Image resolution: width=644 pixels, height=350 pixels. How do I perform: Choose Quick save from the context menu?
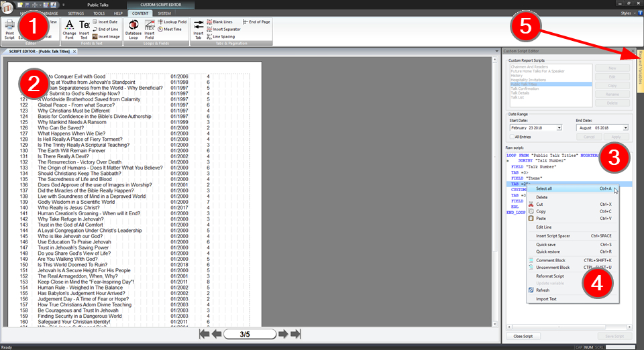click(x=572, y=245)
